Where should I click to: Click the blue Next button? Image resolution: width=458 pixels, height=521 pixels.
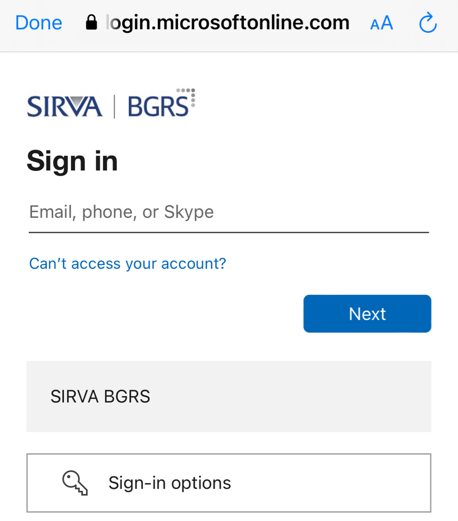[367, 314]
